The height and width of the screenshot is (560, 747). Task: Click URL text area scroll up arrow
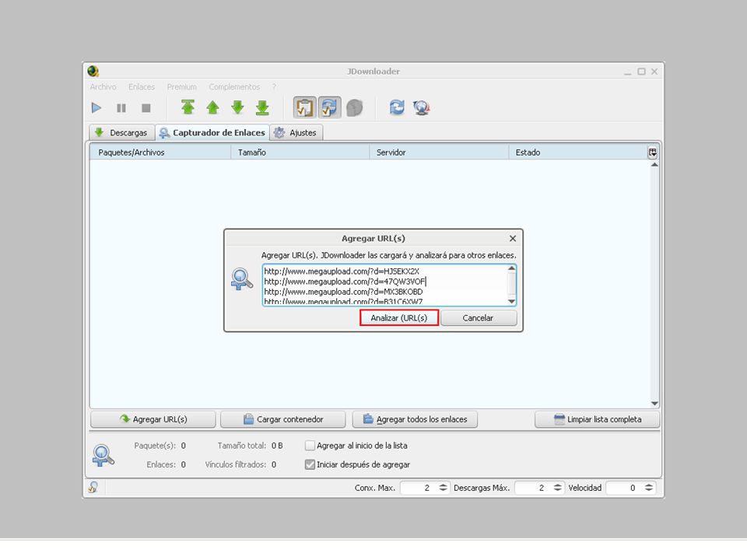(512, 268)
